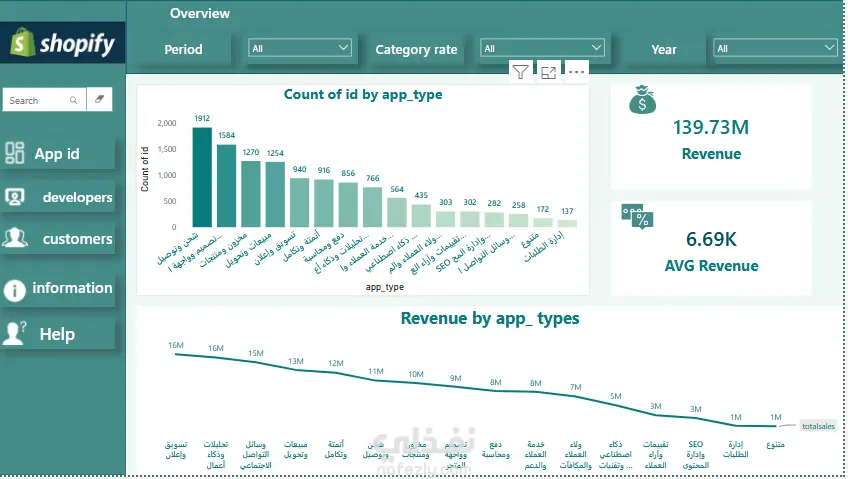
Task: Click the Shopify logo
Action: [63, 43]
